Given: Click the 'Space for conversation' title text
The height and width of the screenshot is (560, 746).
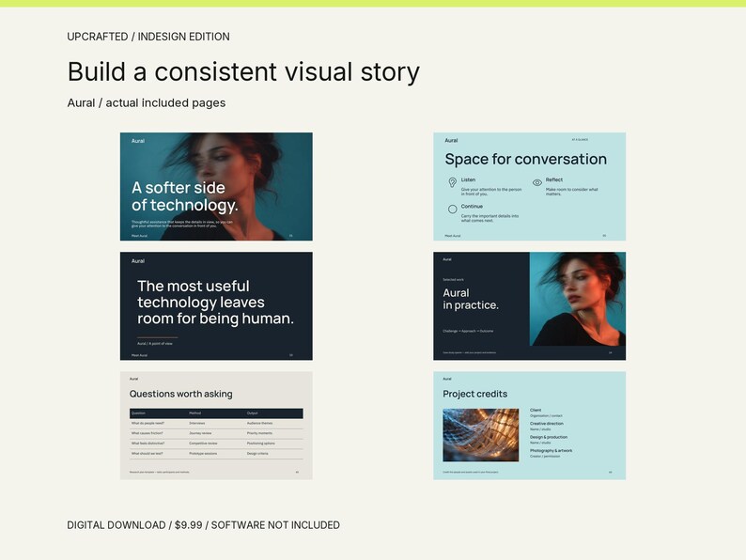Looking at the screenshot, I should [x=526, y=159].
